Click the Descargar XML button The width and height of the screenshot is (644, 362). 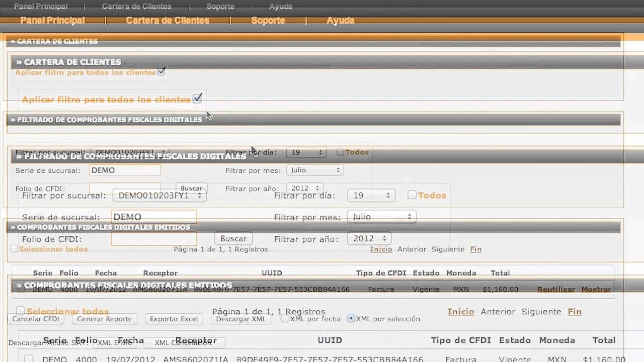coord(241,319)
